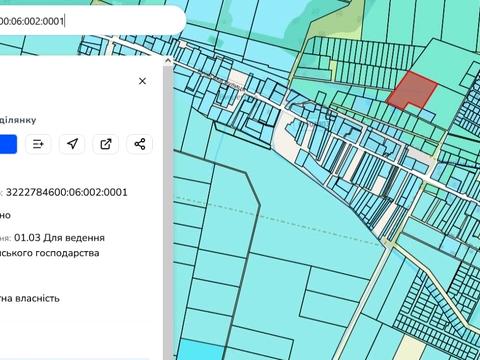Open parcel in new window icon
The width and height of the screenshot is (480, 360).
[x=106, y=144]
